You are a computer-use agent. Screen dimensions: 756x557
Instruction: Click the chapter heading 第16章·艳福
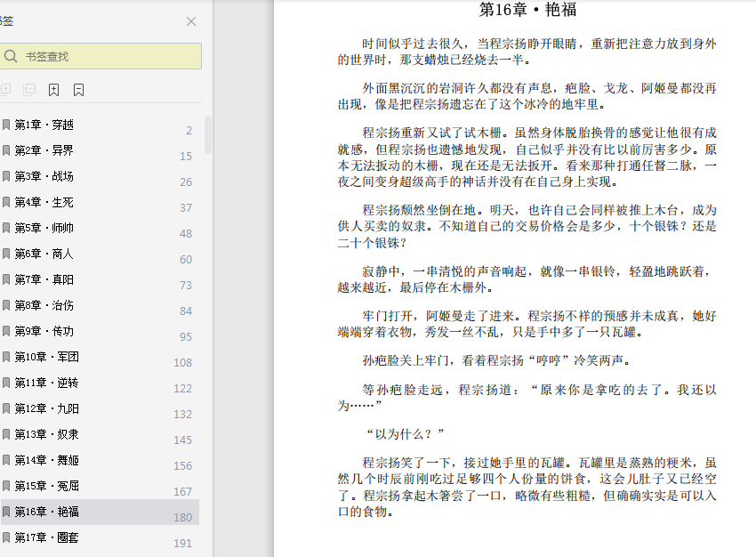pyautogui.click(x=527, y=10)
